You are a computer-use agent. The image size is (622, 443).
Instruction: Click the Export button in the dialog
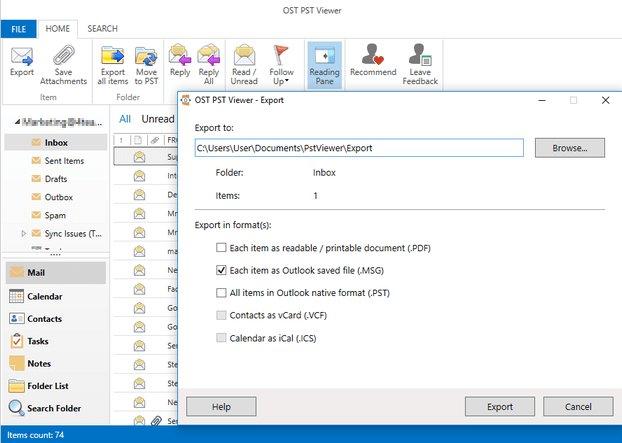click(x=500, y=407)
